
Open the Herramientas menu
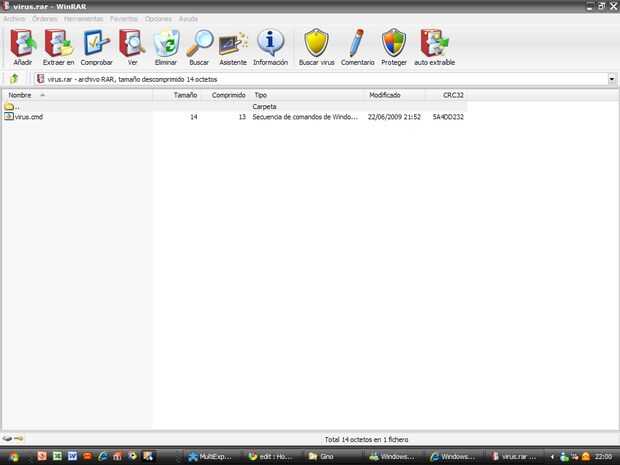pyautogui.click(x=83, y=19)
